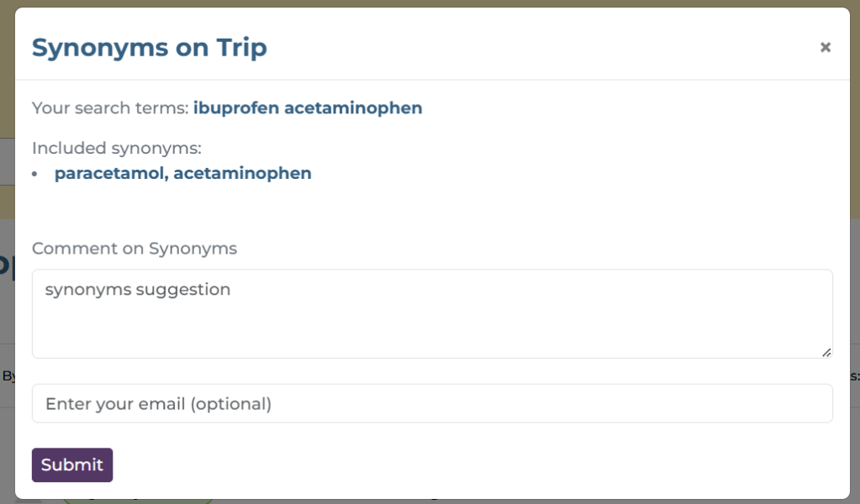Click the word "Trip" in the title
This screenshot has height=504, width=860.
245,48
